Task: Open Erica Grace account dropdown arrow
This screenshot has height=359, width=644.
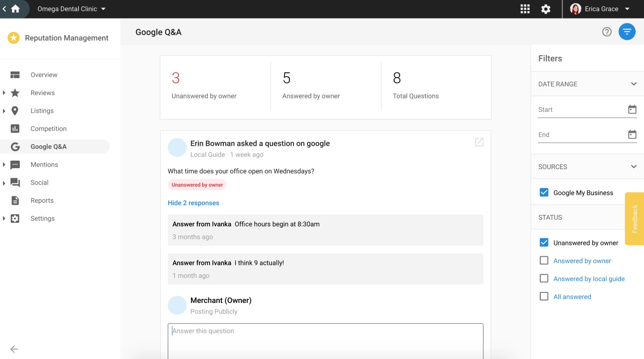Action: [x=627, y=9]
